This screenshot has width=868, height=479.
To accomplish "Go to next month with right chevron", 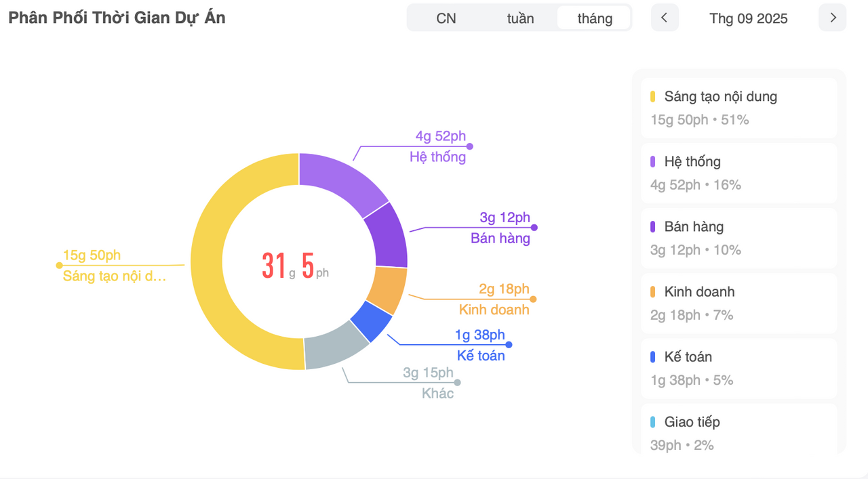I will pyautogui.click(x=833, y=18).
